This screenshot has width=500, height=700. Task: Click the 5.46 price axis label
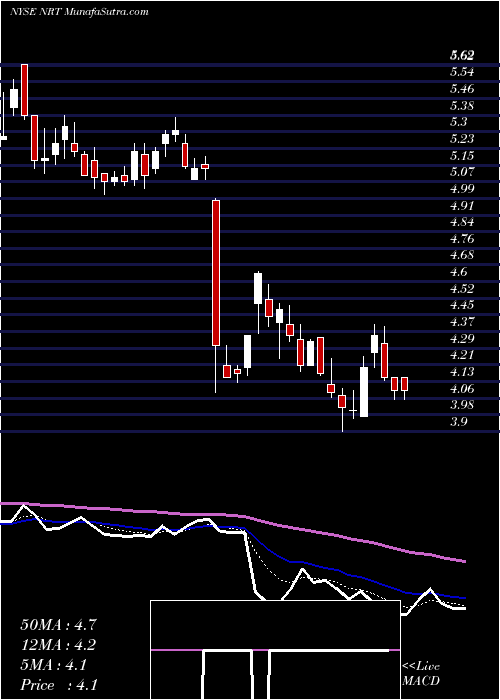click(x=462, y=89)
